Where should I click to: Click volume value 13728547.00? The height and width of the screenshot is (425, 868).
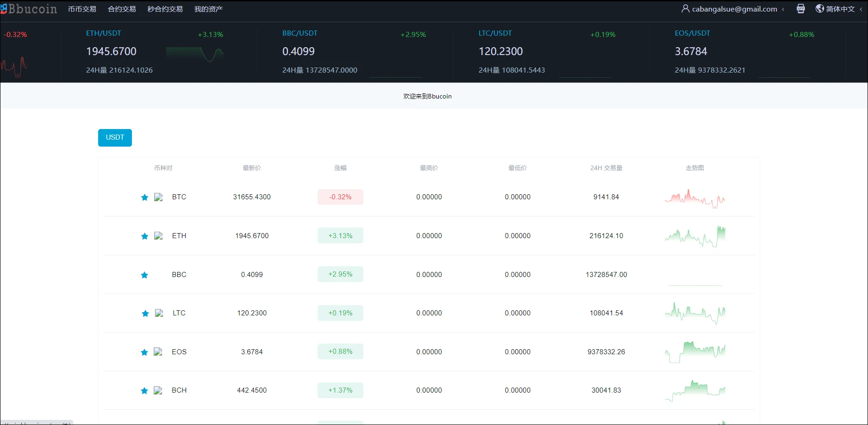click(x=606, y=275)
